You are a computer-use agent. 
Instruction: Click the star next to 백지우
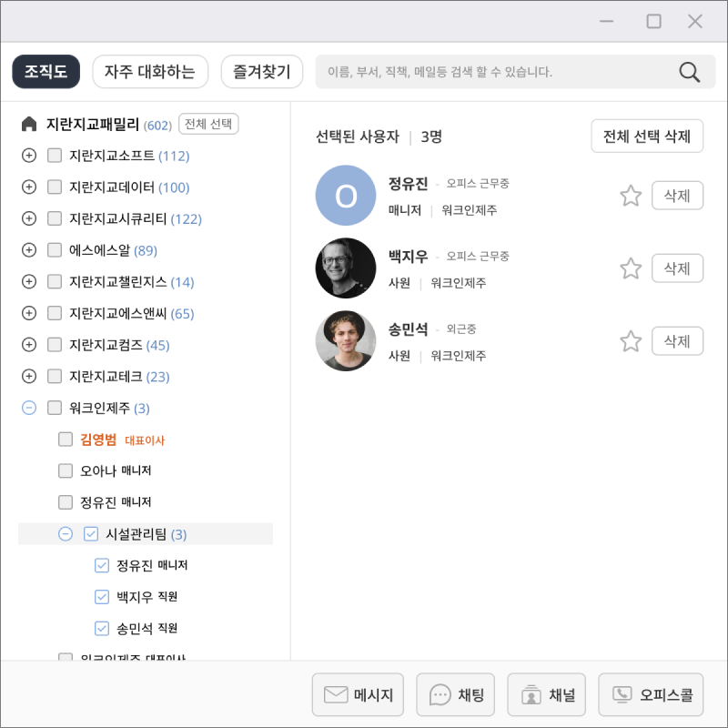631,268
